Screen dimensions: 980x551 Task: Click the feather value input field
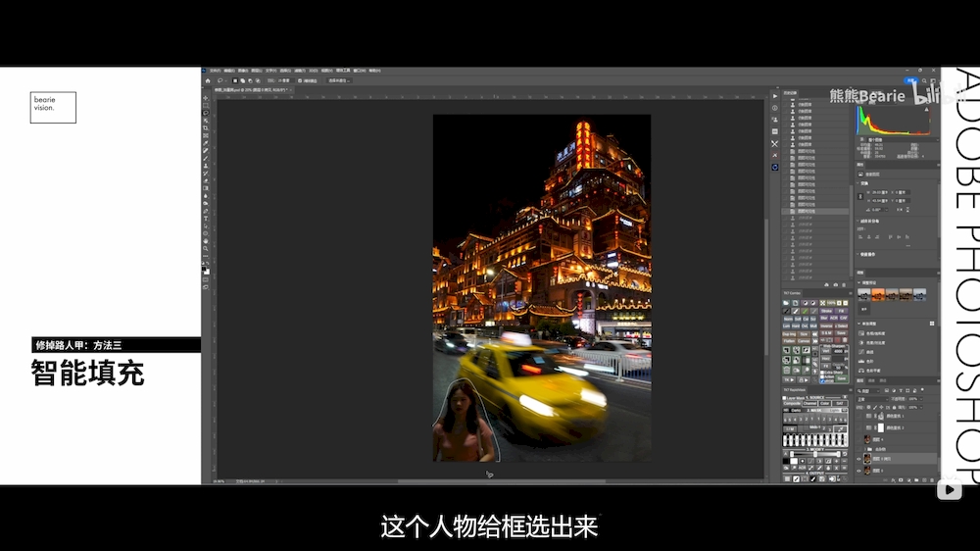(285, 80)
